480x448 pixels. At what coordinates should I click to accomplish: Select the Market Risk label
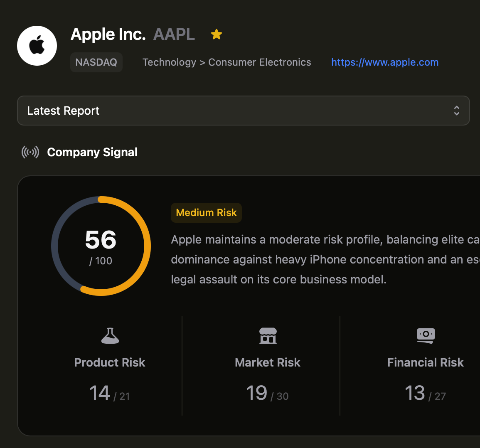pyautogui.click(x=268, y=362)
